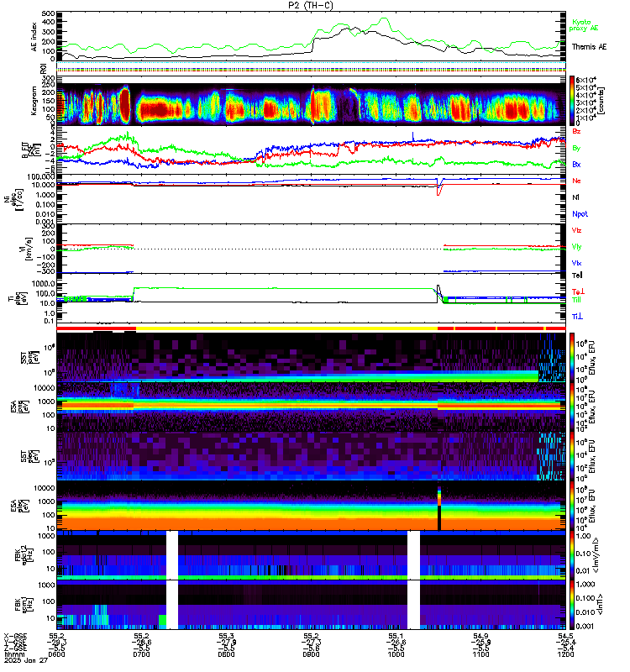
Task: Click the X-GSE value "55.3"
Action: click(226, 636)
